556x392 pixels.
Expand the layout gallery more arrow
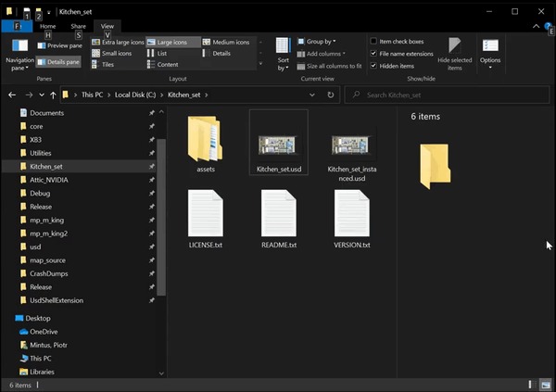[x=260, y=64]
